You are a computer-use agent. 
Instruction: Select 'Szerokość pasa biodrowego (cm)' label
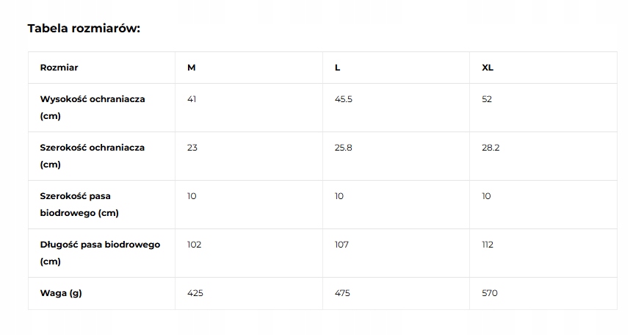(79, 204)
